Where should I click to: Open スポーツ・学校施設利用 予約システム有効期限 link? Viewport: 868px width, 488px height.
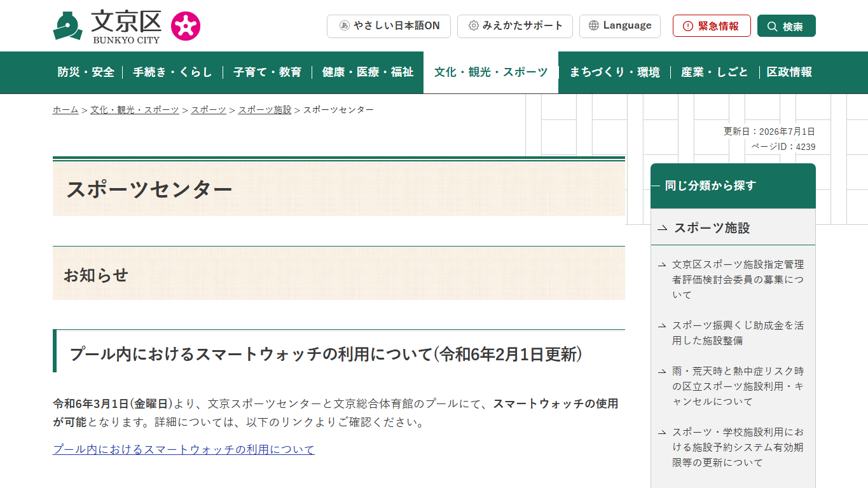click(738, 447)
